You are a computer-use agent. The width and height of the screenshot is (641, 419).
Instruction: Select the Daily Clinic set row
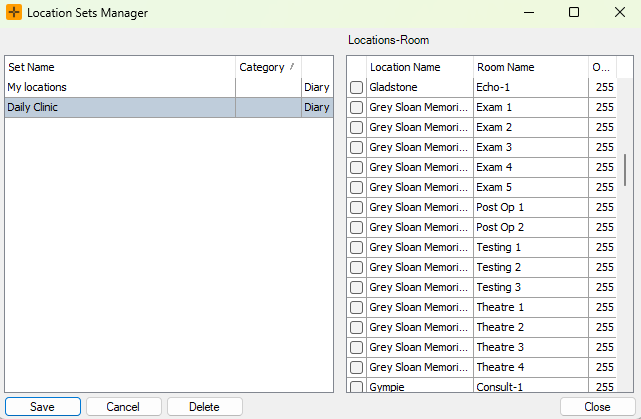pyautogui.click(x=169, y=107)
